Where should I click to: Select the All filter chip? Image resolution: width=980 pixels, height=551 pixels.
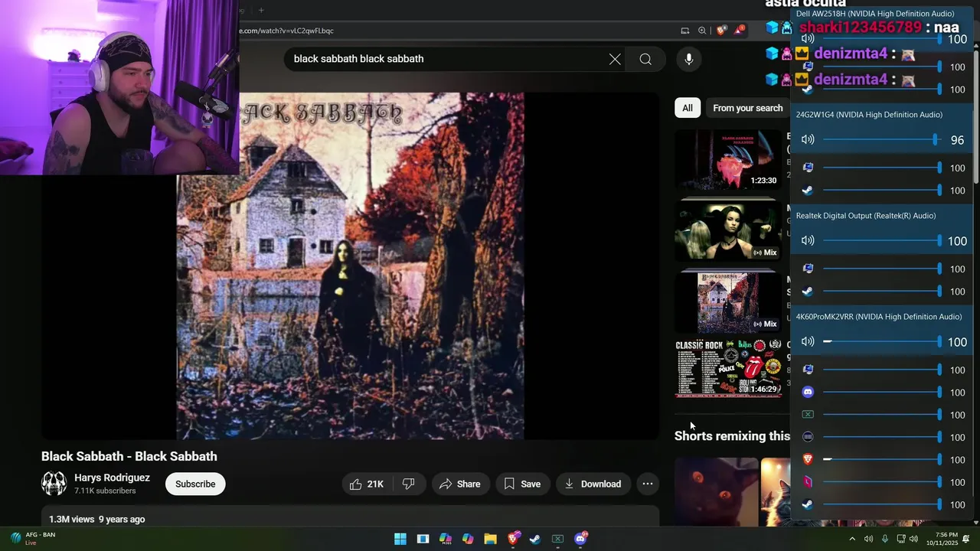(x=688, y=108)
